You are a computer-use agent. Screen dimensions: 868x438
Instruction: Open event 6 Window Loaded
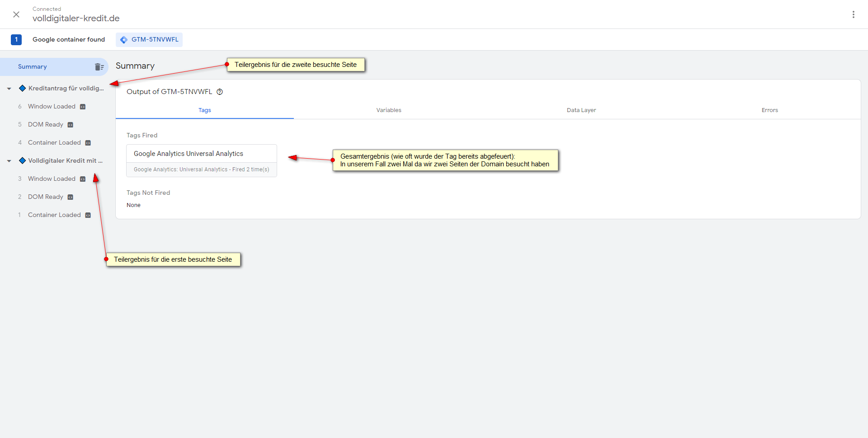point(52,106)
